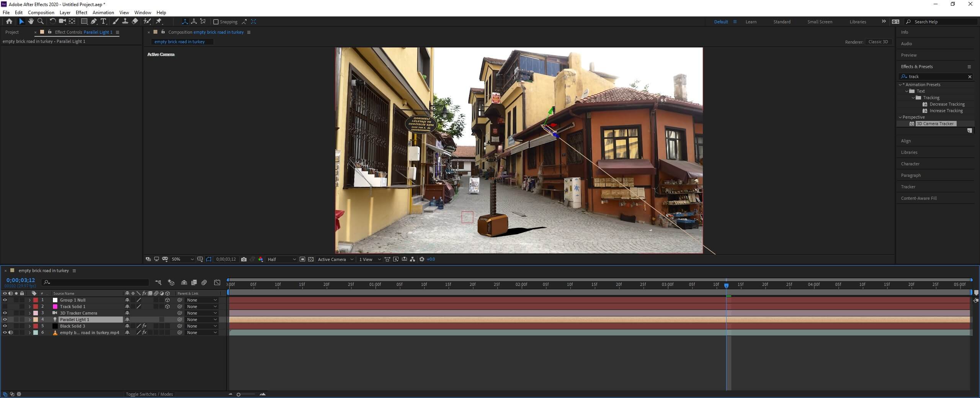The width and height of the screenshot is (980, 398).
Task: Expand the Parallel Light 1 layer properties
Action: 30,320
